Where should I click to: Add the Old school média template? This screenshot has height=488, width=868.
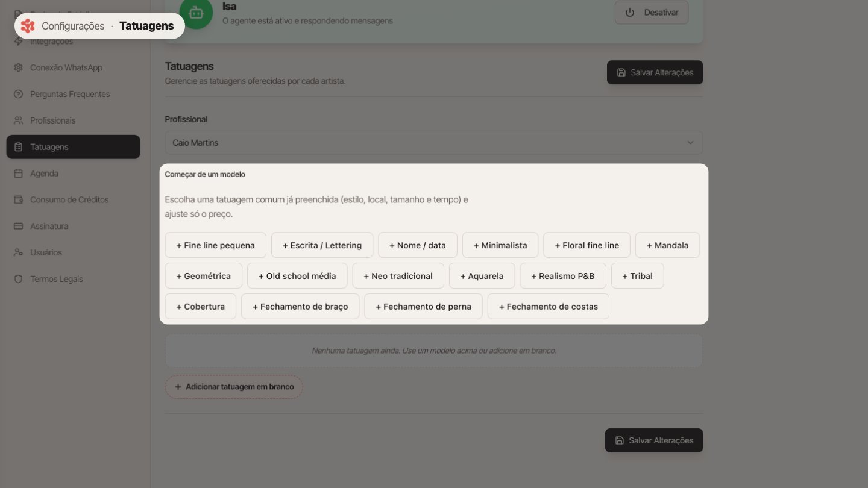[x=297, y=276]
